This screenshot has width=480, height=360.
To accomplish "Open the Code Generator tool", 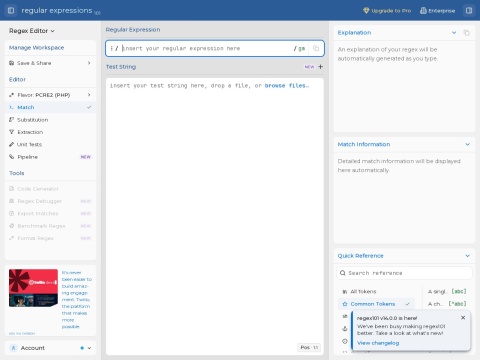I will (50, 189).
